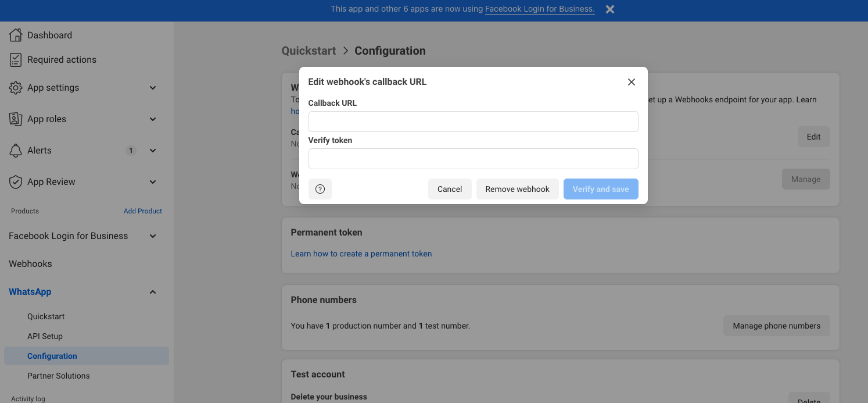Screen dimensions: 868x403
Task: Focus the Verify token input field
Action: click(473, 159)
